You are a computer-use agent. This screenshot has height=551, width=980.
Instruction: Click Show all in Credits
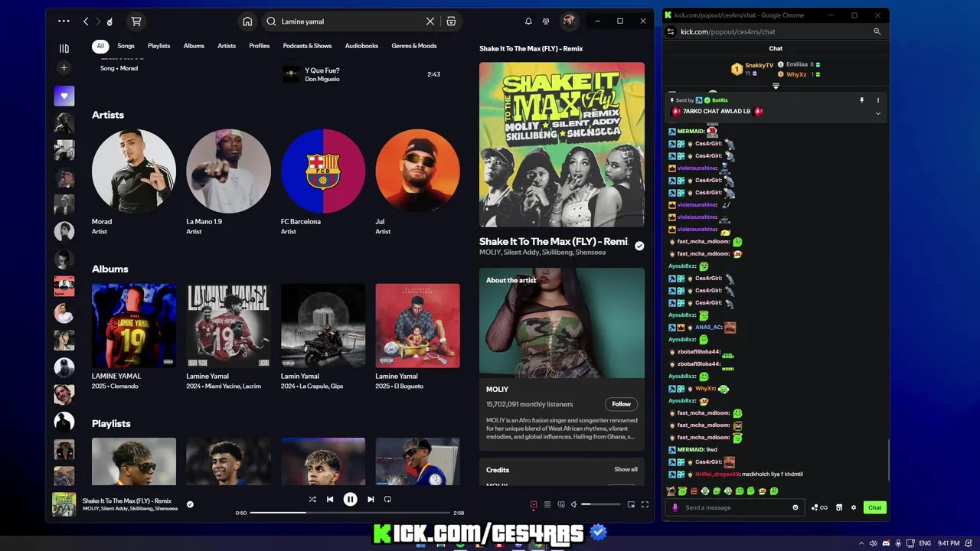(x=626, y=469)
